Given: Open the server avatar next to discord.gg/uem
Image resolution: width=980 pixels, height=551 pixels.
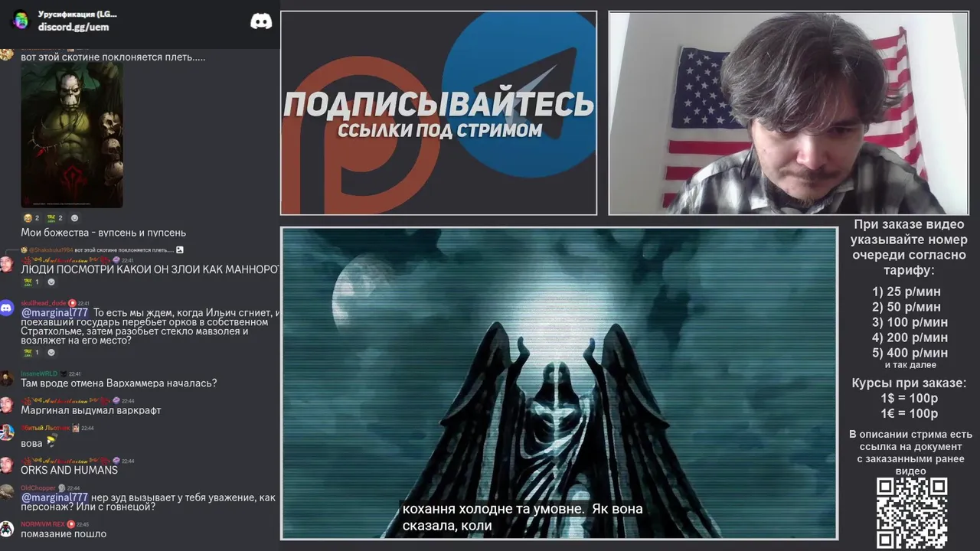Looking at the screenshot, I should point(21,21).
